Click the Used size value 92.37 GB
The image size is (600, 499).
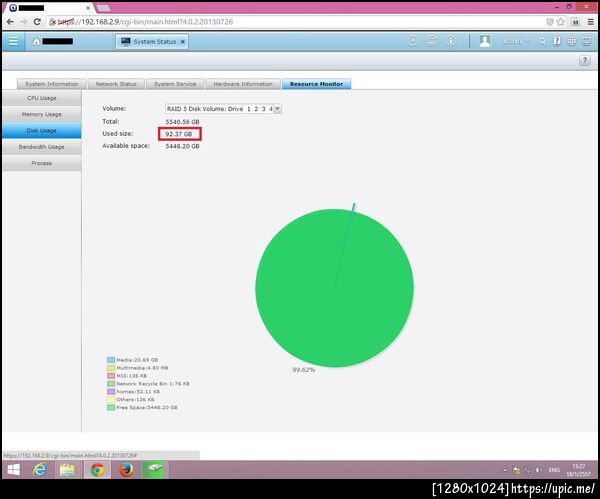coord(179,134)
